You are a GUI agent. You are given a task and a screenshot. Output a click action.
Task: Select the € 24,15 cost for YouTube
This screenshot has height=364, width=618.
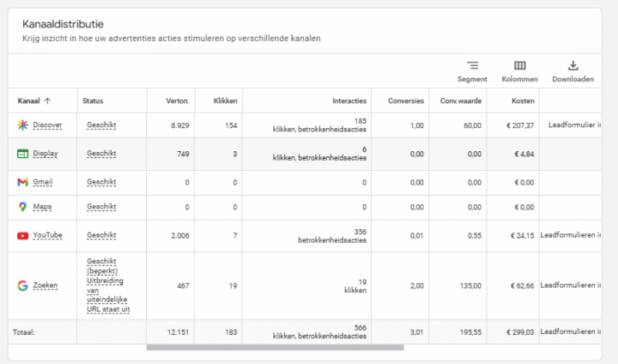(x=522, y=235)
